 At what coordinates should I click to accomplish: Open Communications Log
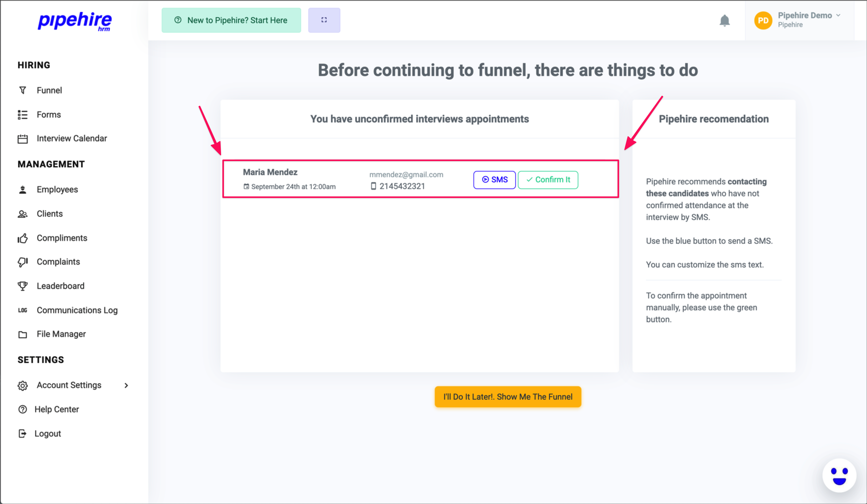coord(77,310)
